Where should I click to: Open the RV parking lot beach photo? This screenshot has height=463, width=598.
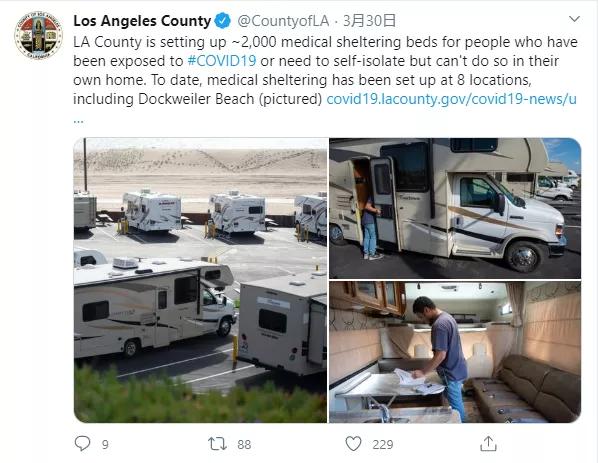pos(201,280)
